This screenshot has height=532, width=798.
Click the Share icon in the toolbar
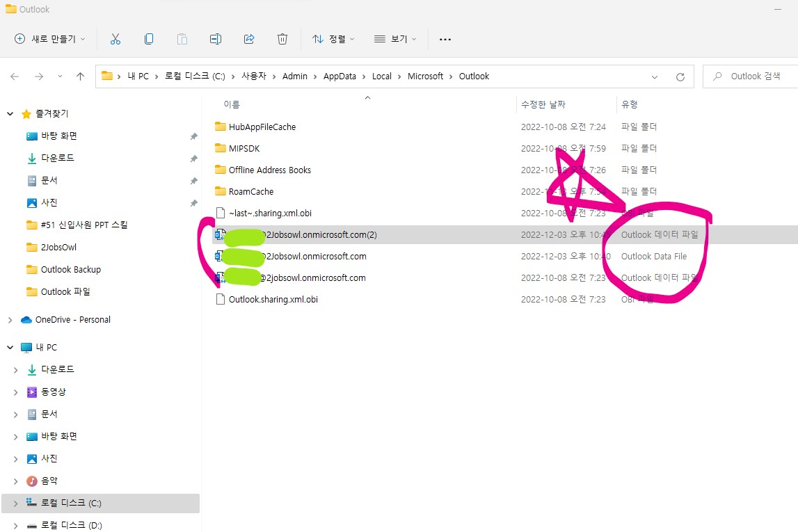[249, 39]
